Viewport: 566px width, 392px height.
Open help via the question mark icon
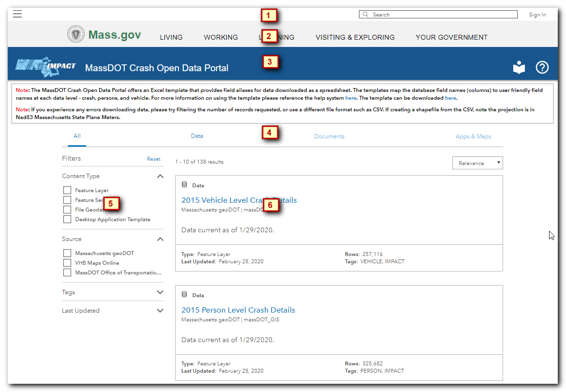[542, 67]
